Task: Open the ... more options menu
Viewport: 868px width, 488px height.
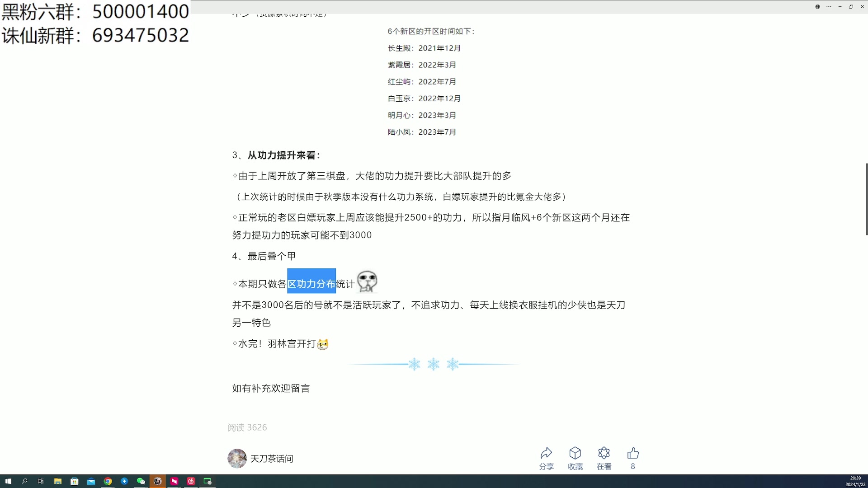Action: 829,7
